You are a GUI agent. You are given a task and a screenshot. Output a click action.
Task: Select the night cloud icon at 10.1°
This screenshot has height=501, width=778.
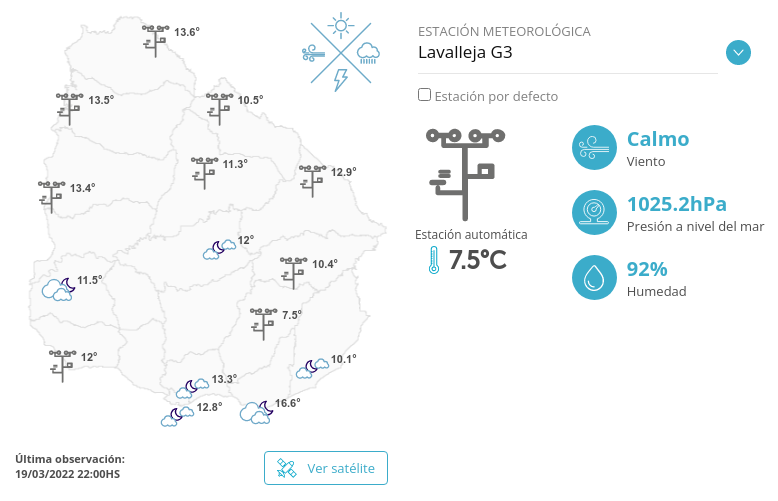[313, 369]
